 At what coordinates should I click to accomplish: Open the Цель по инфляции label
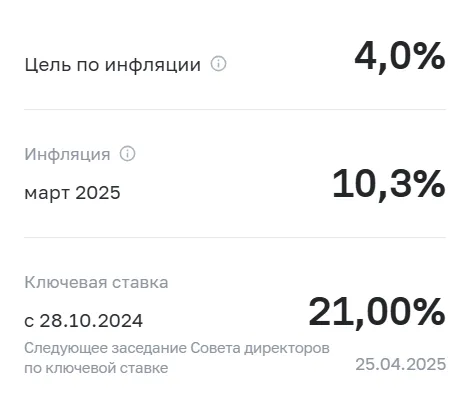[113, 64]
